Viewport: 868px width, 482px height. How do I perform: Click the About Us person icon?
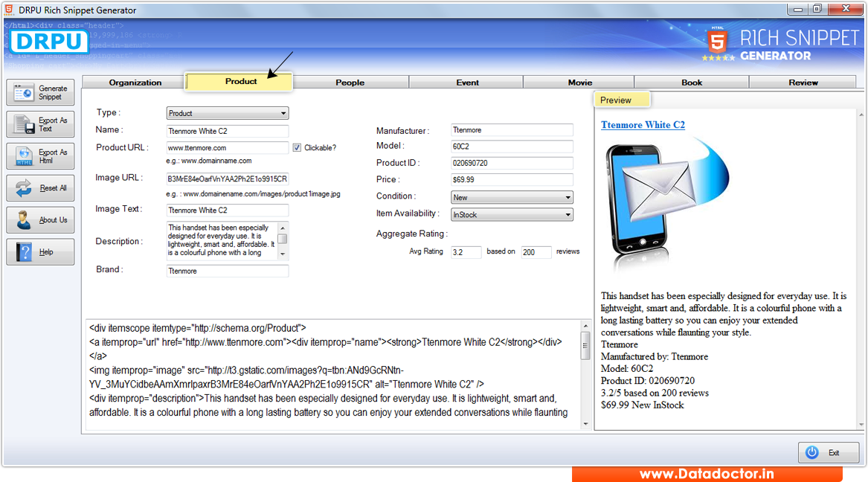(24, 219)
